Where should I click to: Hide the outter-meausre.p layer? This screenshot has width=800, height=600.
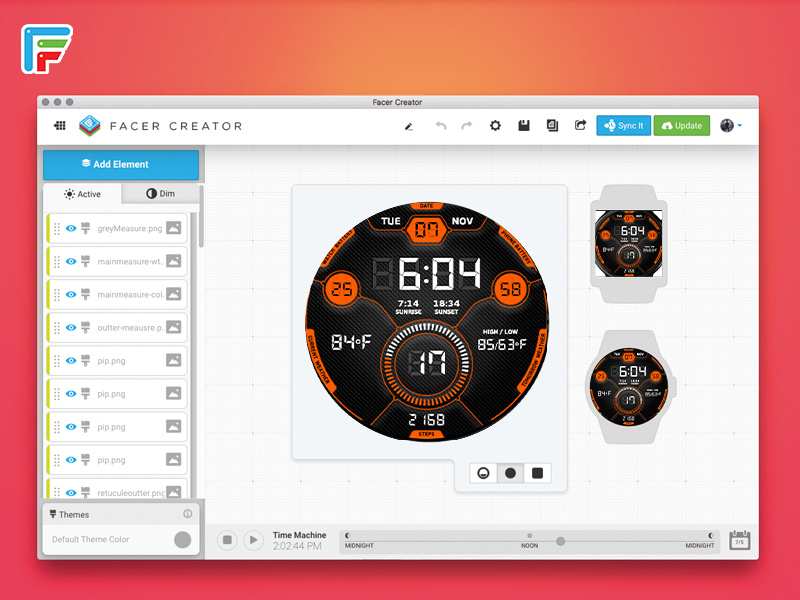click(71, 328)
